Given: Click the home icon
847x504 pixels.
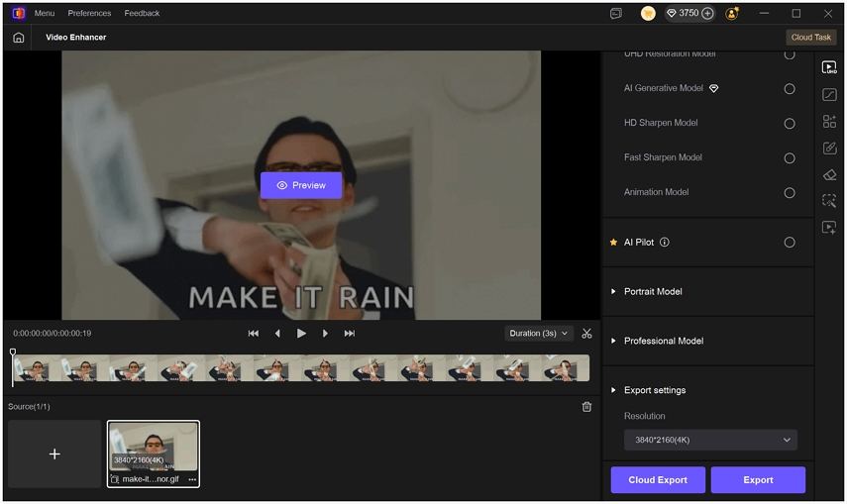Looking at the screenshot, I should click(19, 38).
